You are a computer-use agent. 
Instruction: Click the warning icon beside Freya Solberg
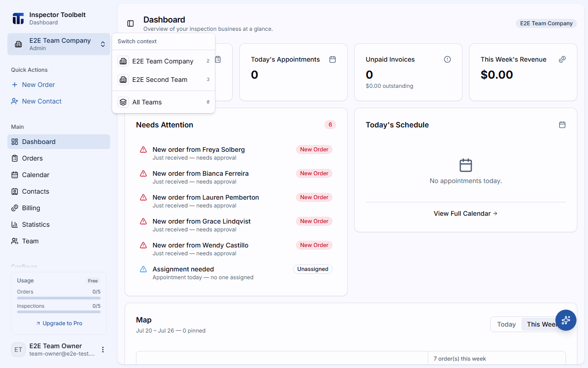pyautogui.click(x=143, y=149)
